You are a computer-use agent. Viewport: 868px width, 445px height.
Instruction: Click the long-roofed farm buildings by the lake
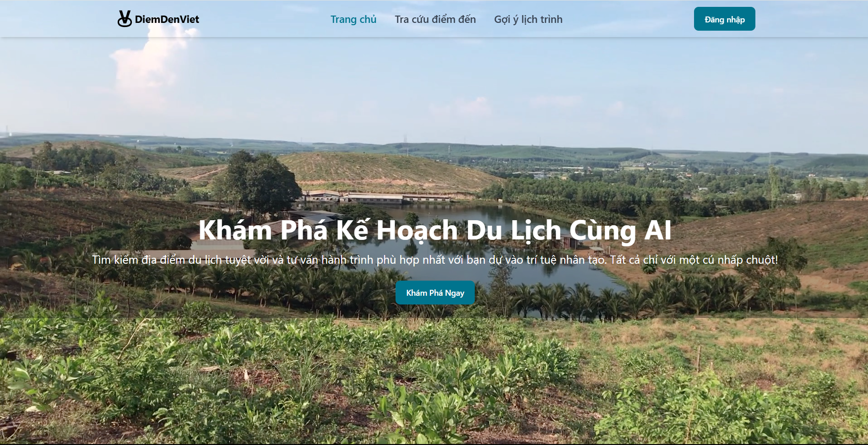(x=375, y=197)
